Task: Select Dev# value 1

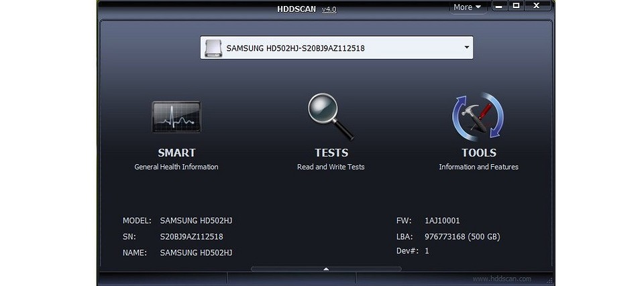Action: click(427, 251)
